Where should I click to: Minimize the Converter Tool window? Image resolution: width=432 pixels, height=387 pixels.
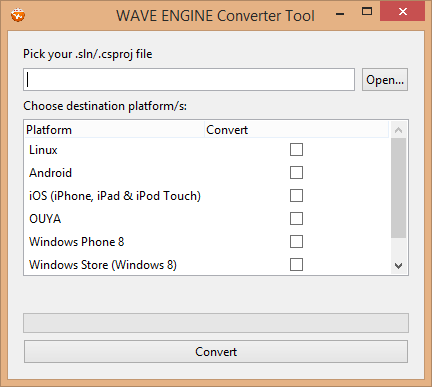pyautogui.click(x=340, y=14)
